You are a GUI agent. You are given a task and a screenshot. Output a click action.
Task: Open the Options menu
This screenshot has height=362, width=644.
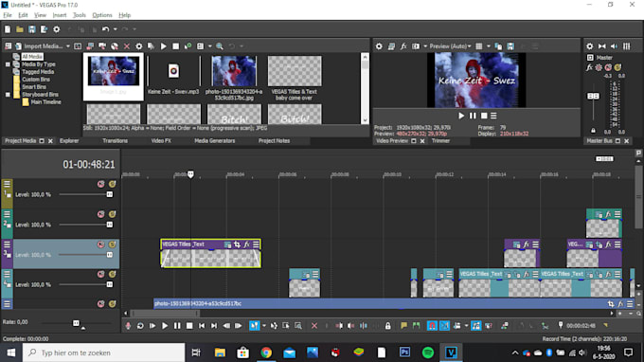tap(102, 15)
